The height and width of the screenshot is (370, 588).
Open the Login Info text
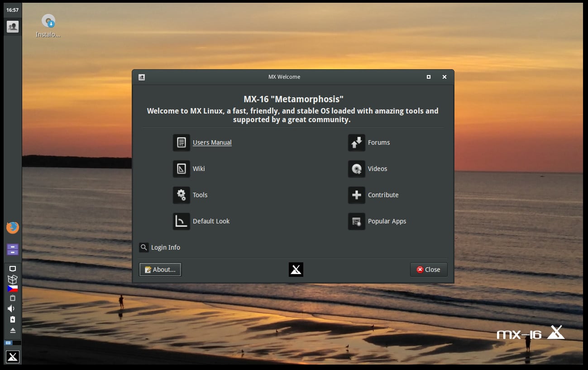click(x=166, y=247)
